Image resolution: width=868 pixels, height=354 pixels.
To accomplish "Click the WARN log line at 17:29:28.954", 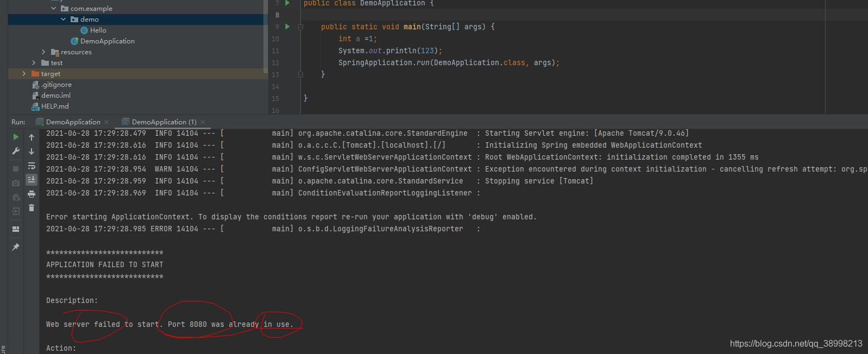I will point(456,169).
